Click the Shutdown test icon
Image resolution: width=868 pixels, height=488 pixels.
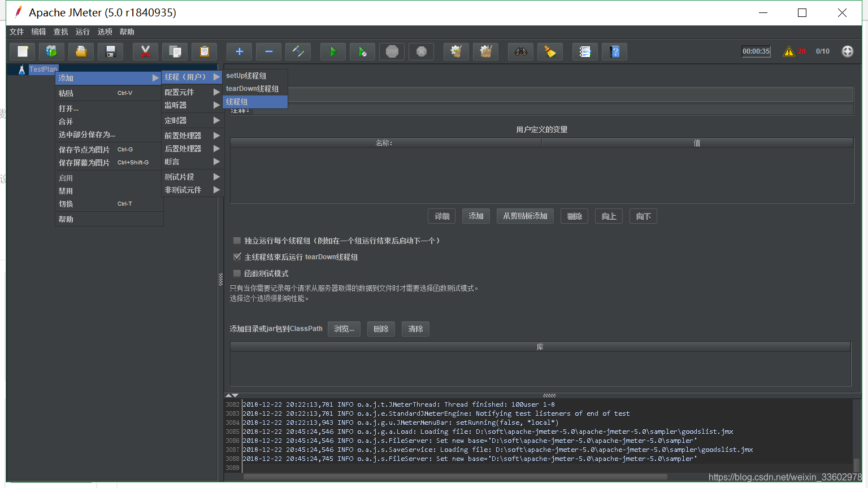click(421, 51)
